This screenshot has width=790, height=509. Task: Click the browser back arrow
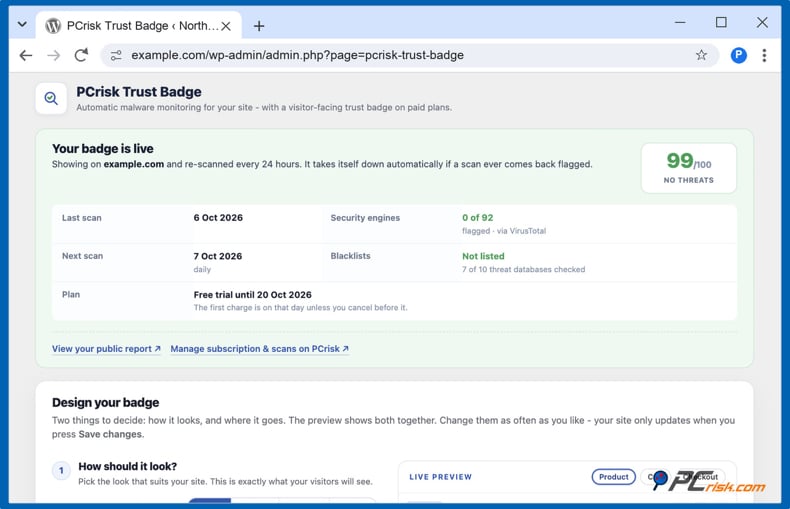(26, 55)
